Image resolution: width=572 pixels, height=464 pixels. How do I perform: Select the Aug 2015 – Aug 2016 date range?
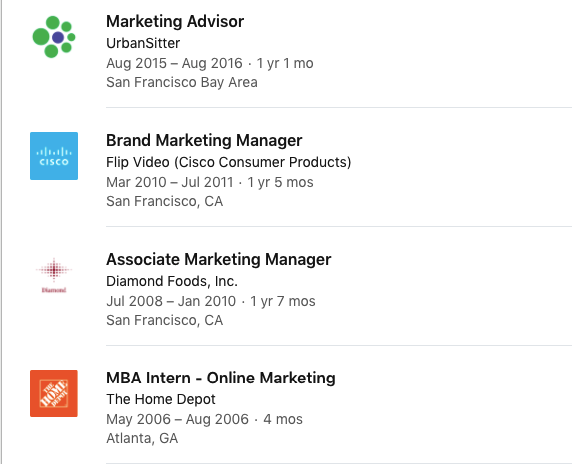click(174, 63)
